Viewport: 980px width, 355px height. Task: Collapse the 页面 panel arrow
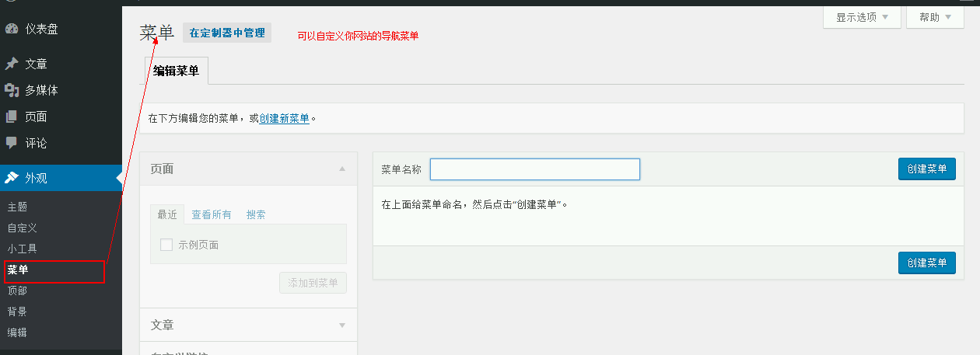point(342,169)
